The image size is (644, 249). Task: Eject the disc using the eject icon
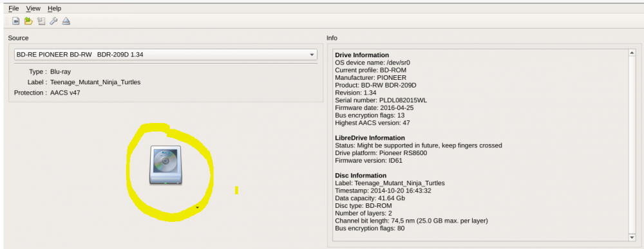(66, 21)
